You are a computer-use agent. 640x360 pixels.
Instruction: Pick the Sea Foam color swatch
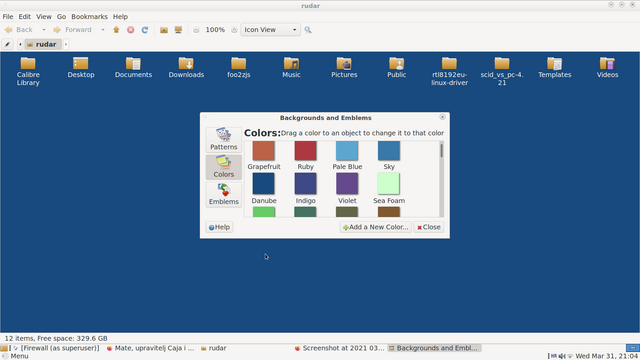(389, 184)
